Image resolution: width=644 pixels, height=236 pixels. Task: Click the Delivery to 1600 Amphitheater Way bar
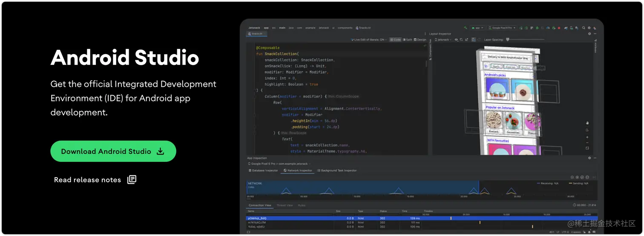[507, 58]
